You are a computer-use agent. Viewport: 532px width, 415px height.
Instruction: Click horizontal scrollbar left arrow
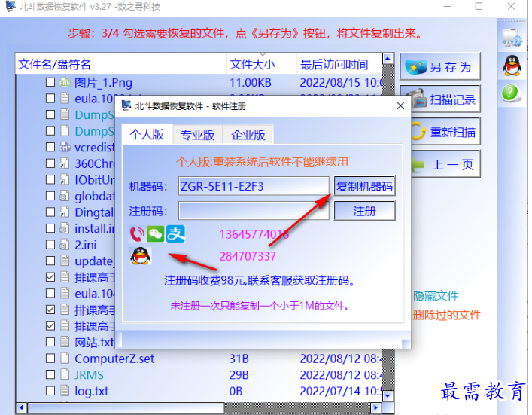point(21,407)
